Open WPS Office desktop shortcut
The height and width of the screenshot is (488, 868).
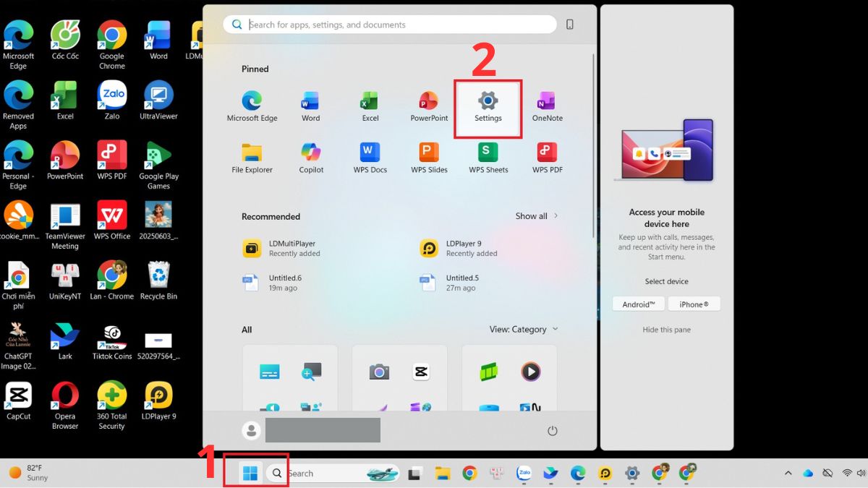[112, 221]
